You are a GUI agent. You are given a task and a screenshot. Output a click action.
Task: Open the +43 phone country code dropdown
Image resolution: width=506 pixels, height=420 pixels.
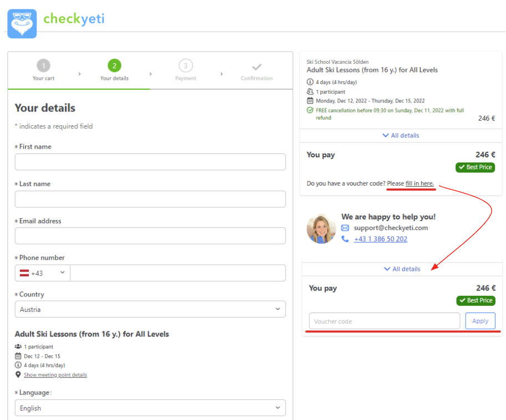[42, 273]
